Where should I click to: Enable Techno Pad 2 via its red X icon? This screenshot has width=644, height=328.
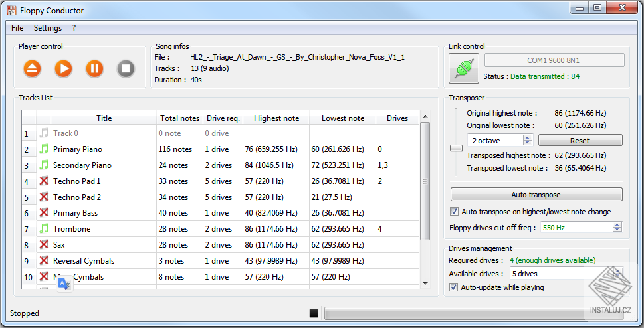pyautogui.click(x=44, y=197)
